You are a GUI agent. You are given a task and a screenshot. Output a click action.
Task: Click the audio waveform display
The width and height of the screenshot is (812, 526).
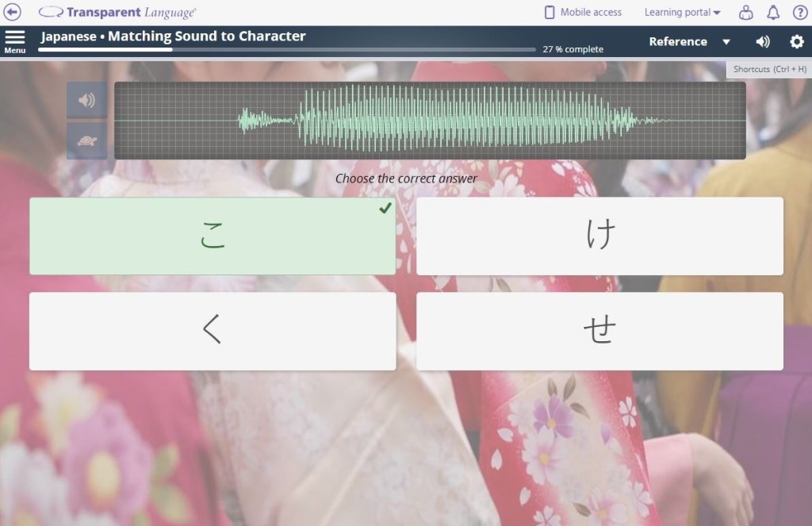(x=430, y=121)
